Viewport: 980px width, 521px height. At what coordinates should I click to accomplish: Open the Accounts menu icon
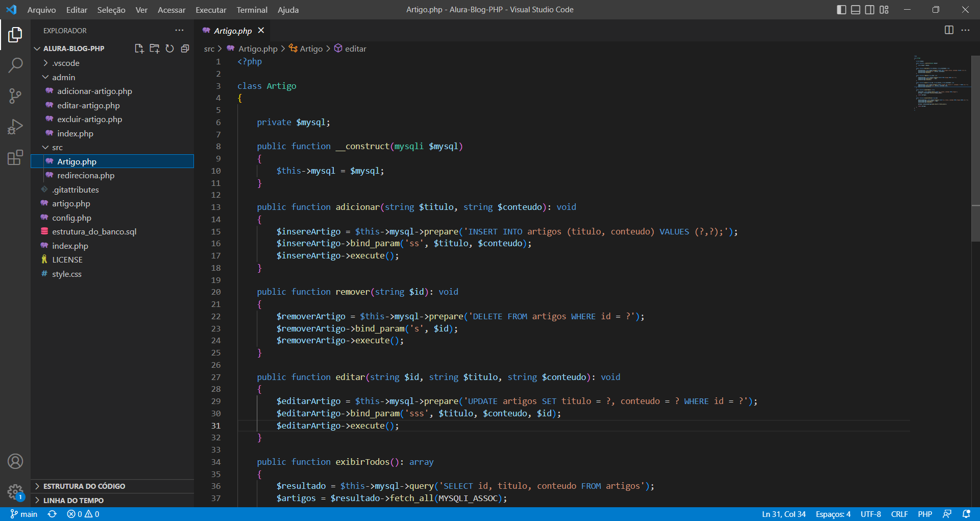pyautogui.click(x=15, y=461)
